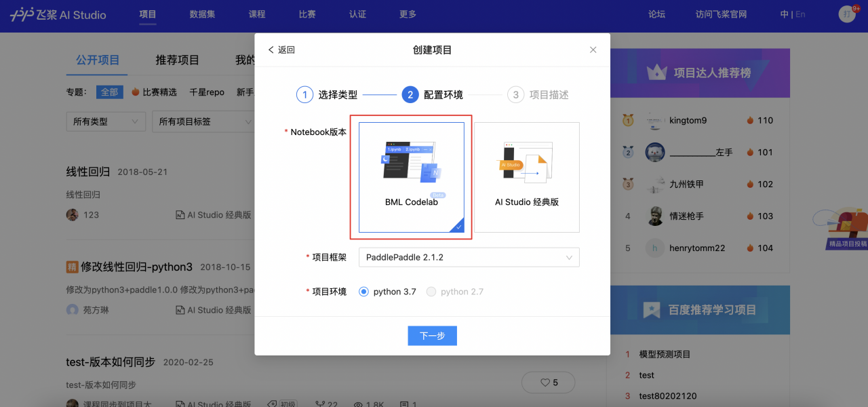Open the 课程 top navigation item

257,14
